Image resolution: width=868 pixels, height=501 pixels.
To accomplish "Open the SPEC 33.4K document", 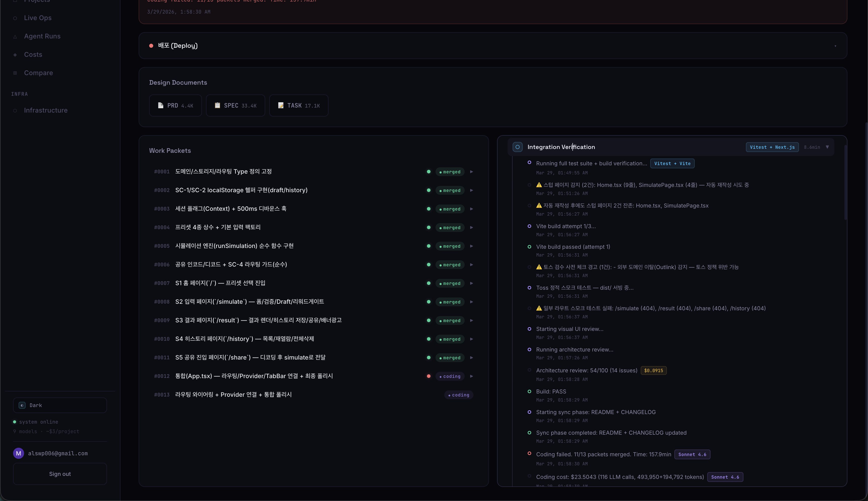I will [235, 105].
